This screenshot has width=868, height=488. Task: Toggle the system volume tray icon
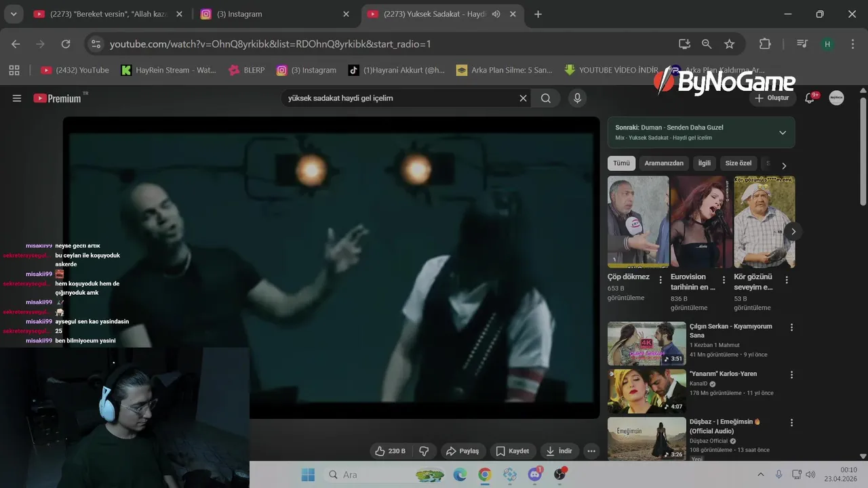point(810,474)
